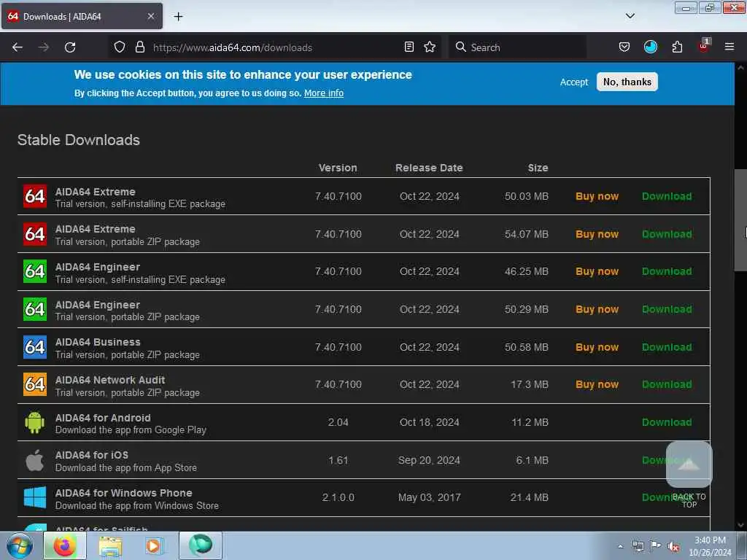Click the padlock site security icon
Image resolution: width=747 pixels, height=560 pixels.
[139, 47]
